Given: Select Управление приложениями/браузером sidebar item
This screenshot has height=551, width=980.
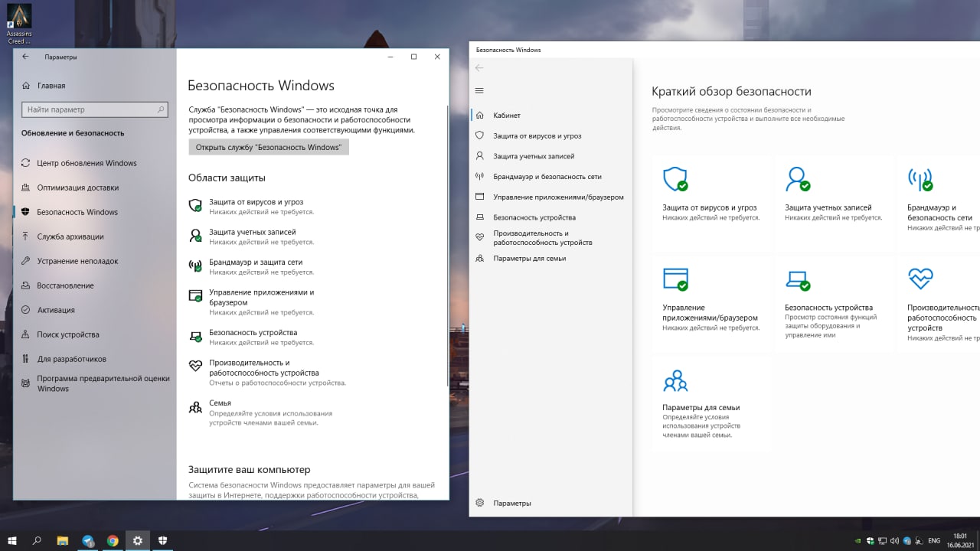Looking at the screenshot, I should pyautogui.click(x=551, y=197).
